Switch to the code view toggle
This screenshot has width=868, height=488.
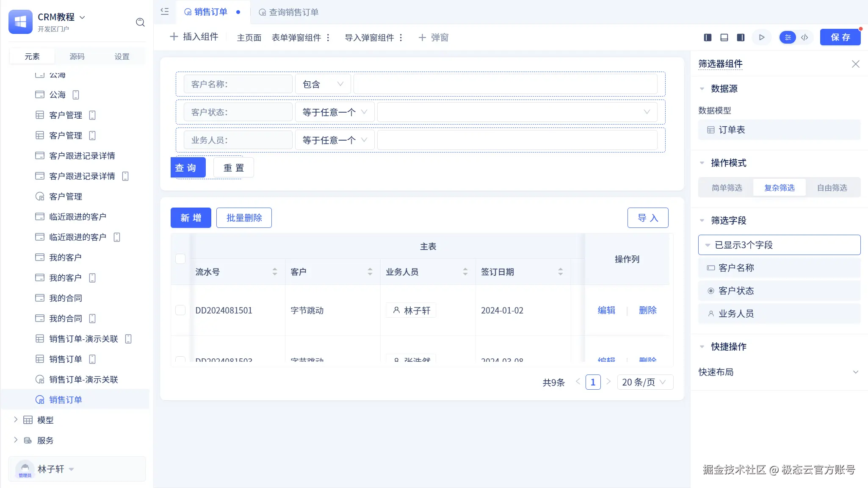(804, 37)
